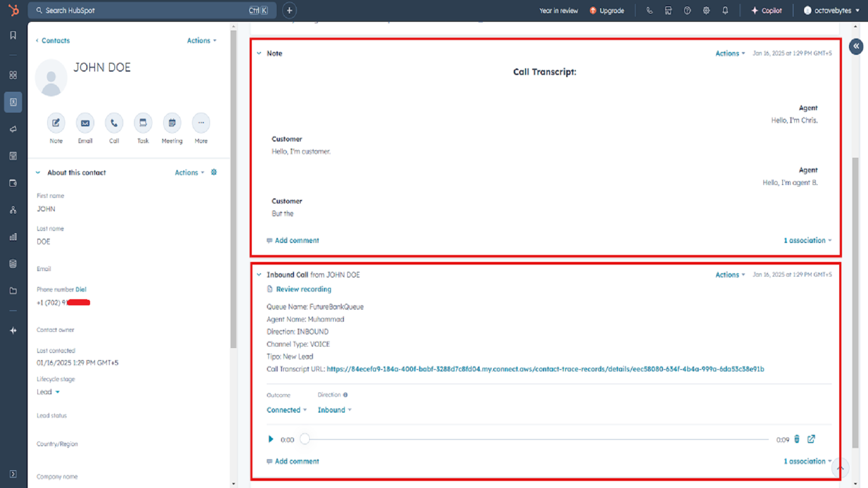This screenshot has width=868, height=488.
Task: Open the Lifecycle stage Lead dropdown
Action: 48,391
